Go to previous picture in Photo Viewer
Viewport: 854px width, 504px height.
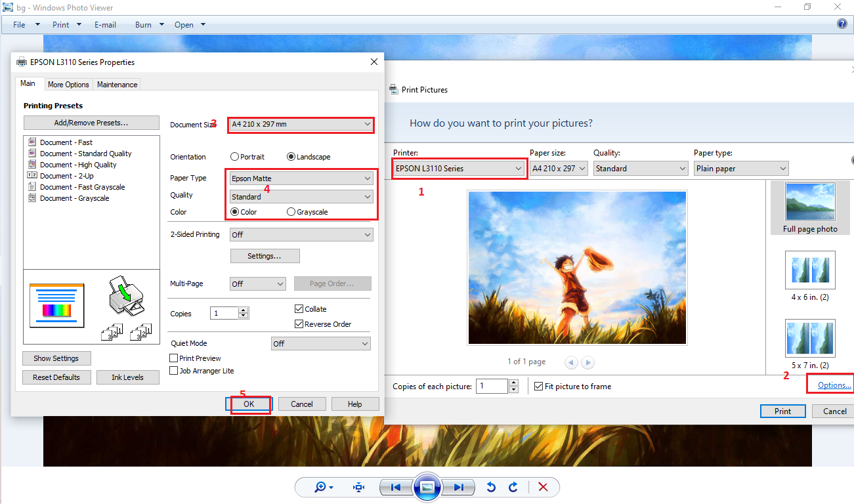396,487
